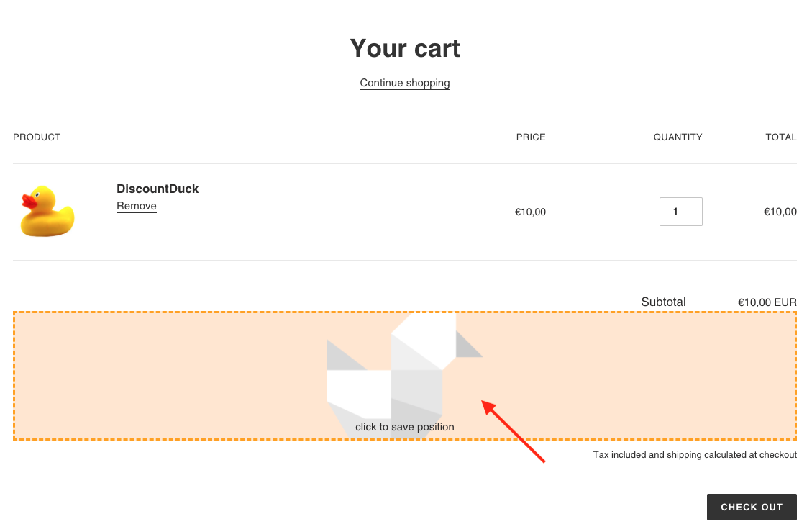The image size is (812, 532).
Task: Click the subtotal amount €10,00 EUR
Action: (x=767, y=302)
